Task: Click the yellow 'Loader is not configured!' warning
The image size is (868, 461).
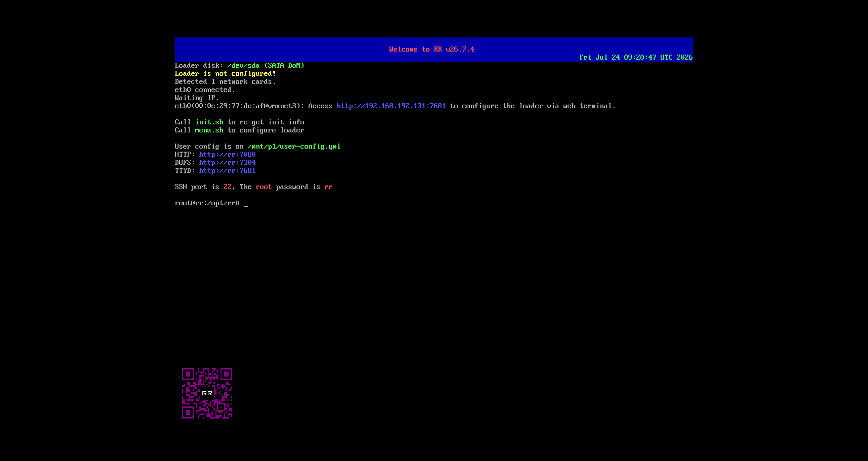Action: [226, 74]
